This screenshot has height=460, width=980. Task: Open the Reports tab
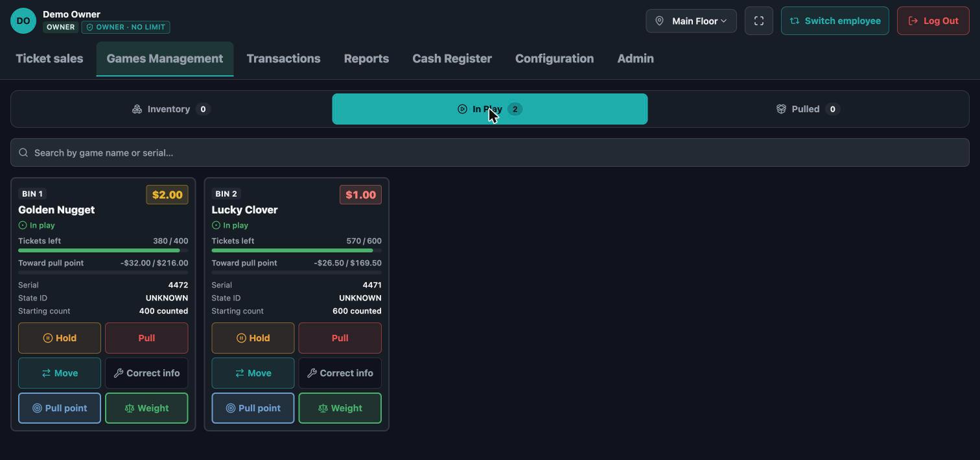click(366, 58)
